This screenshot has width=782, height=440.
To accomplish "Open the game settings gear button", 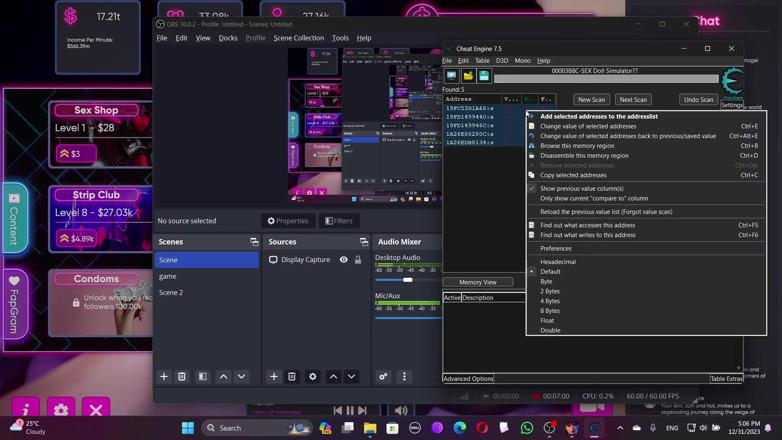I will click(x=61, y=409).
